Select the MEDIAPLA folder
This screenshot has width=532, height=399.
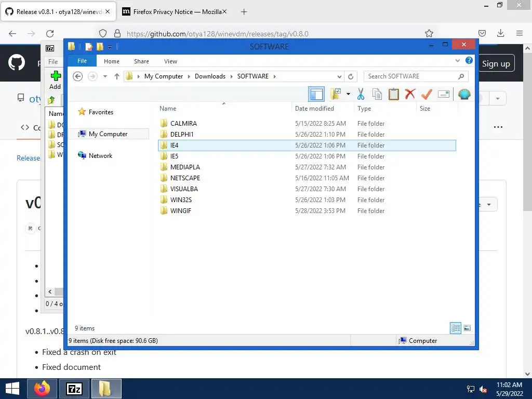point(307,167)
